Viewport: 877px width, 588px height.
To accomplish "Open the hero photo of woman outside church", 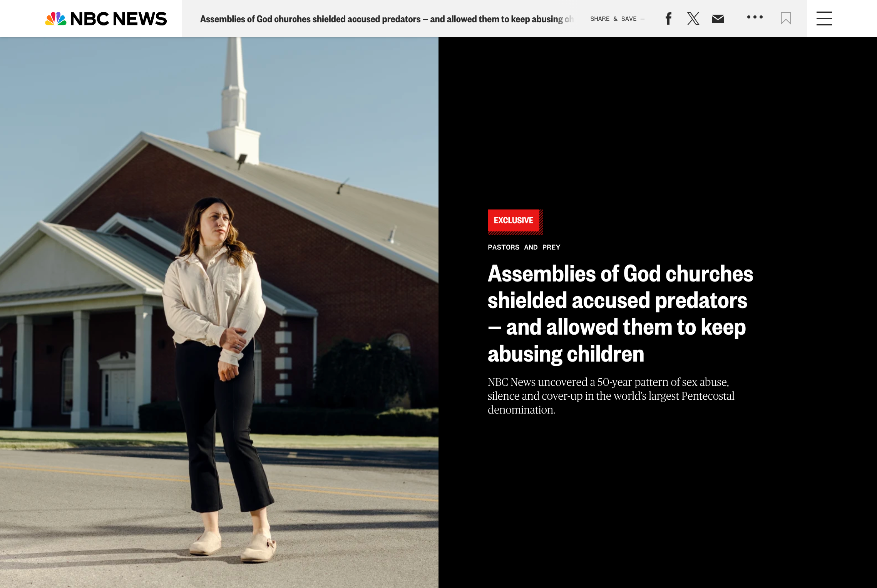I will click(x=219, y=312).
